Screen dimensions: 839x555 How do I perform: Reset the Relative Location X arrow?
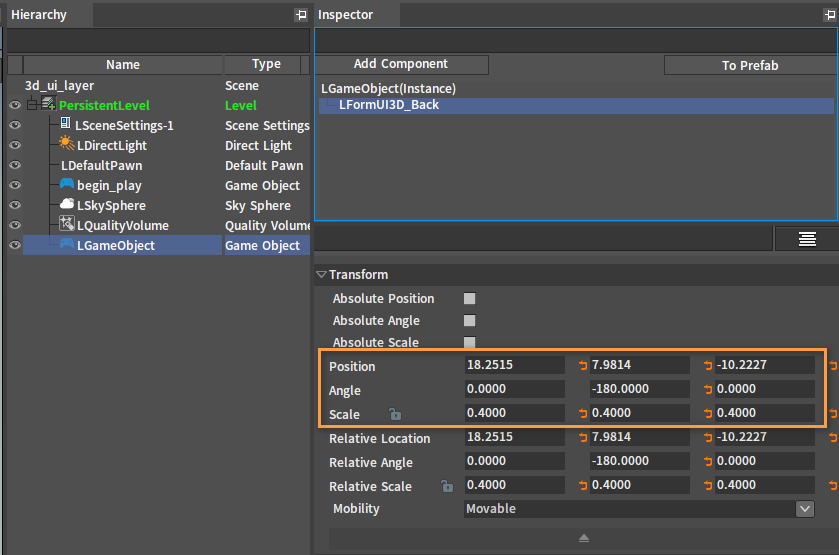tap(583, 438)
